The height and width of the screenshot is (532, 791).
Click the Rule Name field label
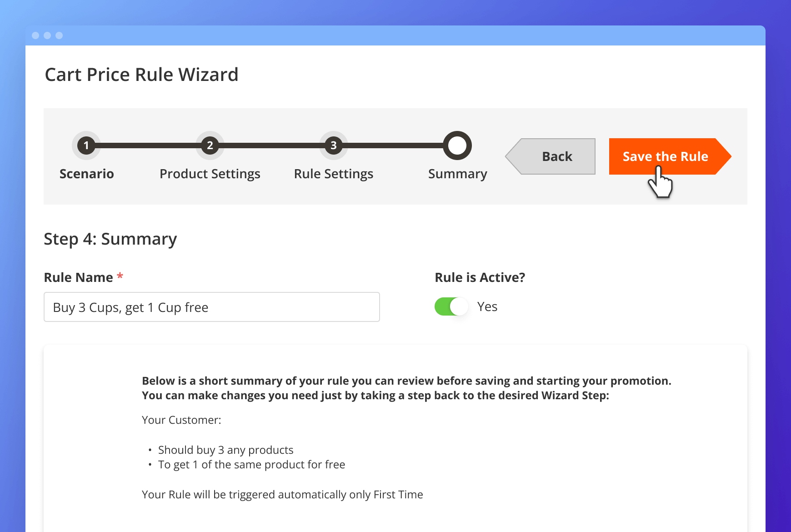(79, 277)
